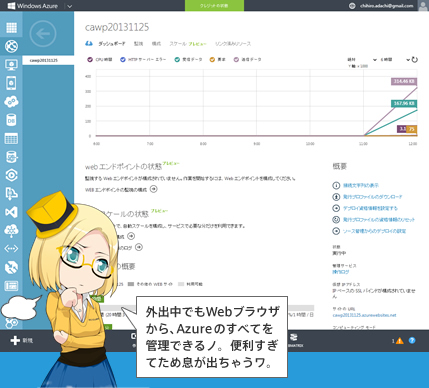This screenshot has width=429, height=388.
Task: Switch to the 監視 tab
Action: 138,44
